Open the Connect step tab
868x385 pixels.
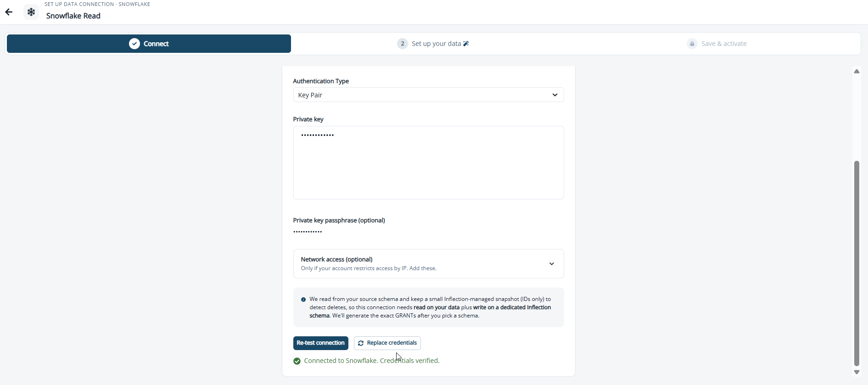(149, 44)
